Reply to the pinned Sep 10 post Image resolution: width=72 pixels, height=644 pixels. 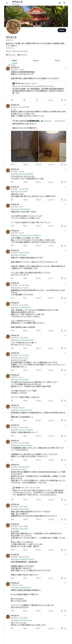tap(12, 100)
